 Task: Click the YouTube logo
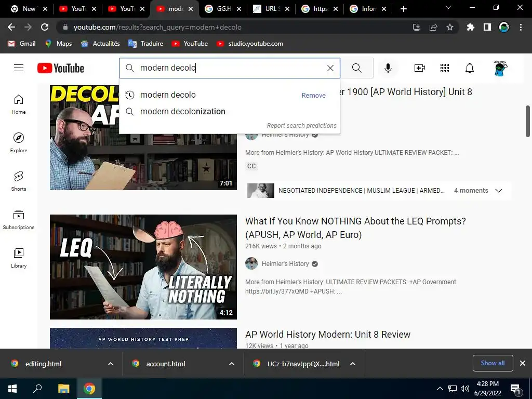click(61, 68)
